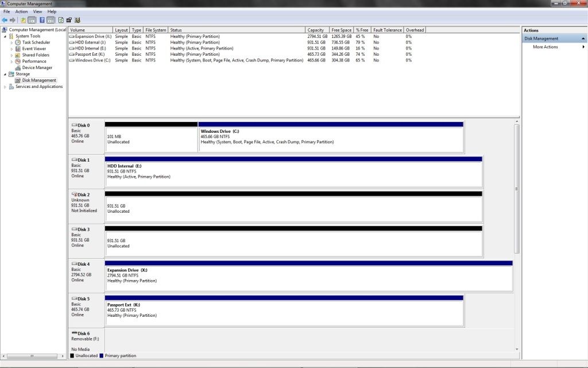Click the blue Help question mark icon
The height and width of the screenshot is (368, 588).
click(42, 20)
